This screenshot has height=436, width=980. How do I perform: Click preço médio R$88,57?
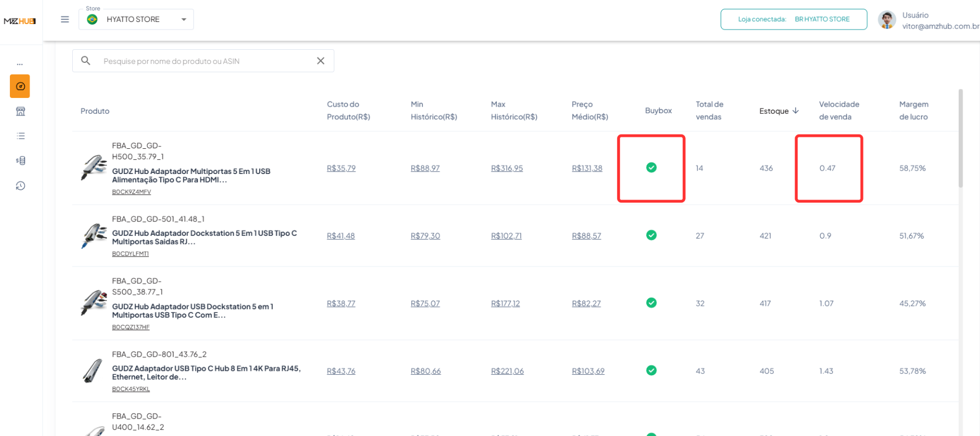[x=587, y=236]
